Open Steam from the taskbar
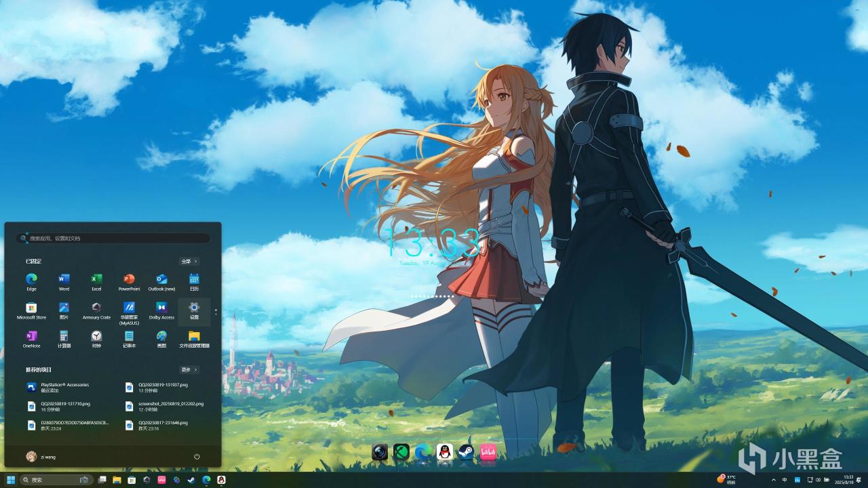This screenshot has width=868, height=488. click(x=191, y=480)
